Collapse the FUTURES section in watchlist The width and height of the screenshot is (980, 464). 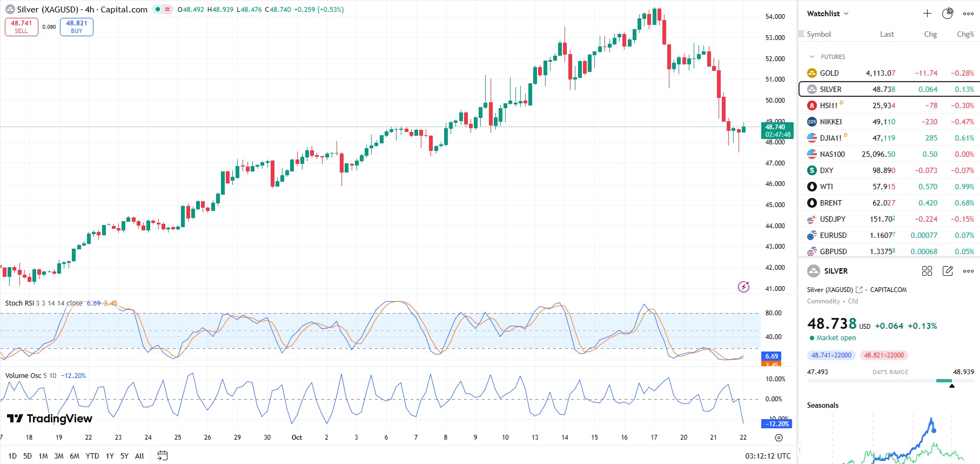coord(811,57)
